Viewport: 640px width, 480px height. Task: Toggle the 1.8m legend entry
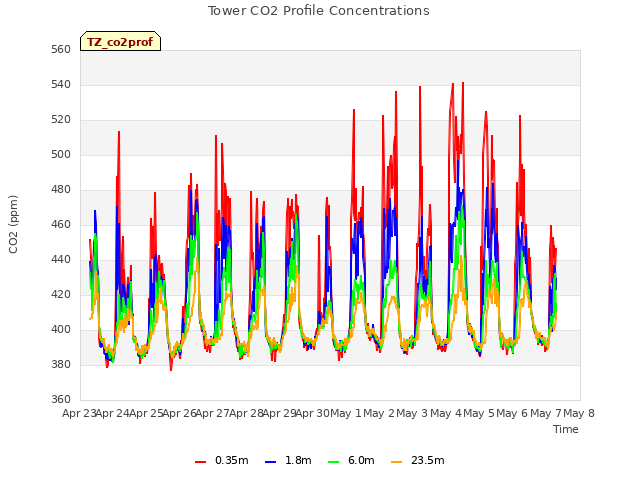point(288,460)
